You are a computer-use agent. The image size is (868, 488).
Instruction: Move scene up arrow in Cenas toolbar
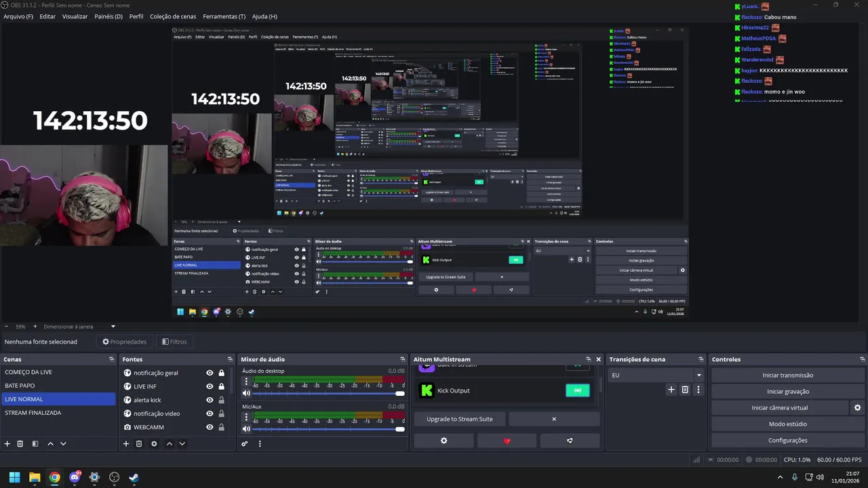click(50, 444)
